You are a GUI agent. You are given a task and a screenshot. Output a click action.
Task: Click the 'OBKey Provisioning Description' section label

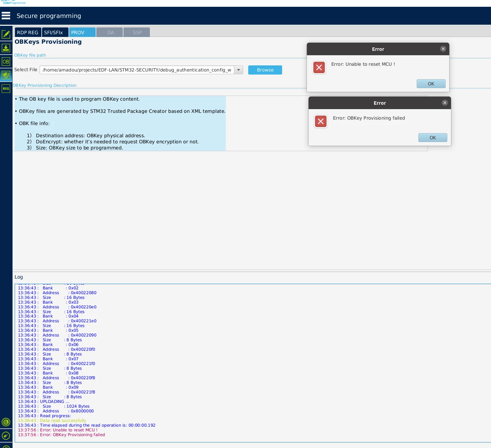click(x=44, y=85)
